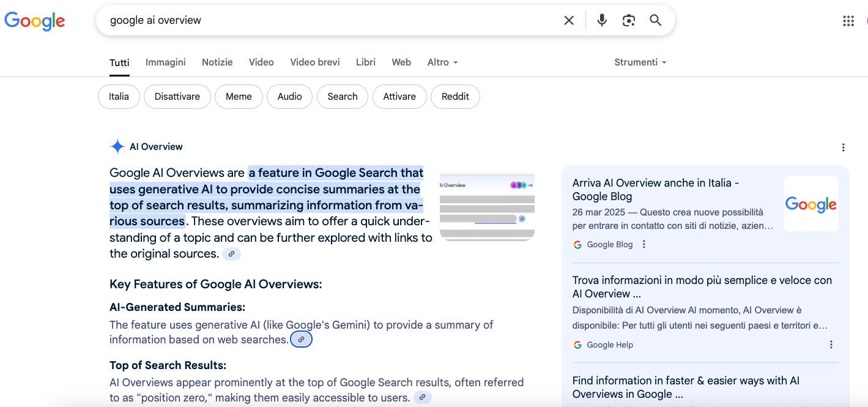Switch to the Notizie tab
The height and width of the screenshot is (407, 868).
(217, 62)
